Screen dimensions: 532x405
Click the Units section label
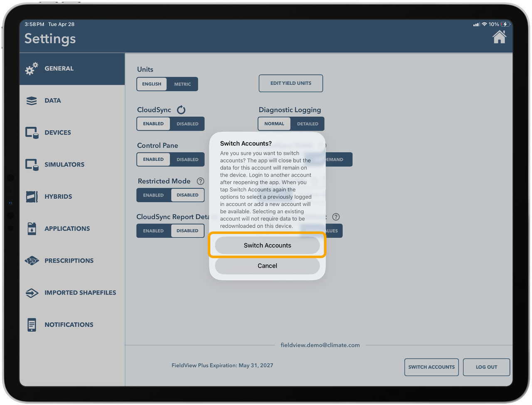point(145,69)
